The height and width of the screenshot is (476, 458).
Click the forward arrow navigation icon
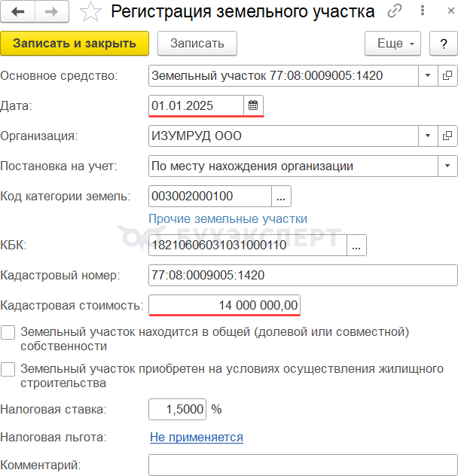[52, 11]
